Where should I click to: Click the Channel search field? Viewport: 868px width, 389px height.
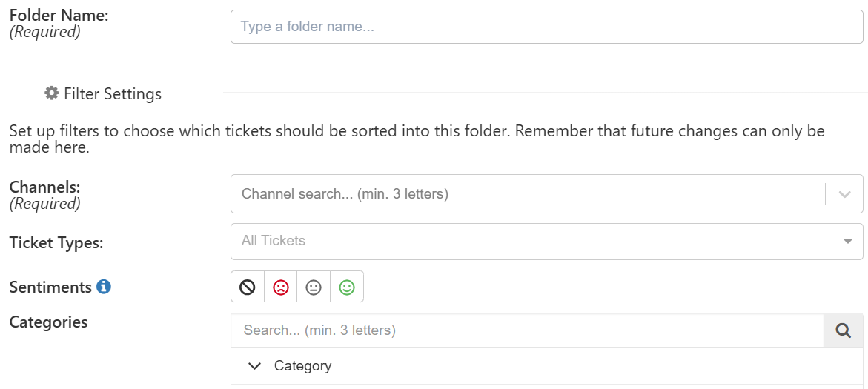pyautogui.click(x=527, y=193)
